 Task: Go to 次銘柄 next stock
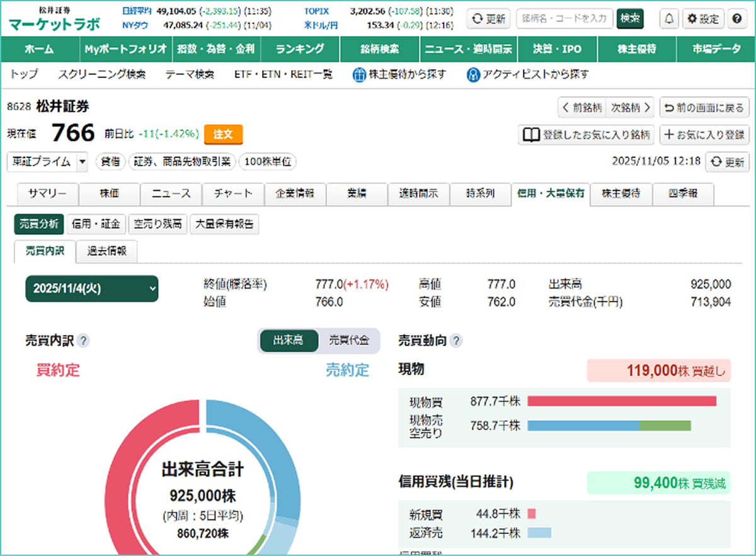631,108
